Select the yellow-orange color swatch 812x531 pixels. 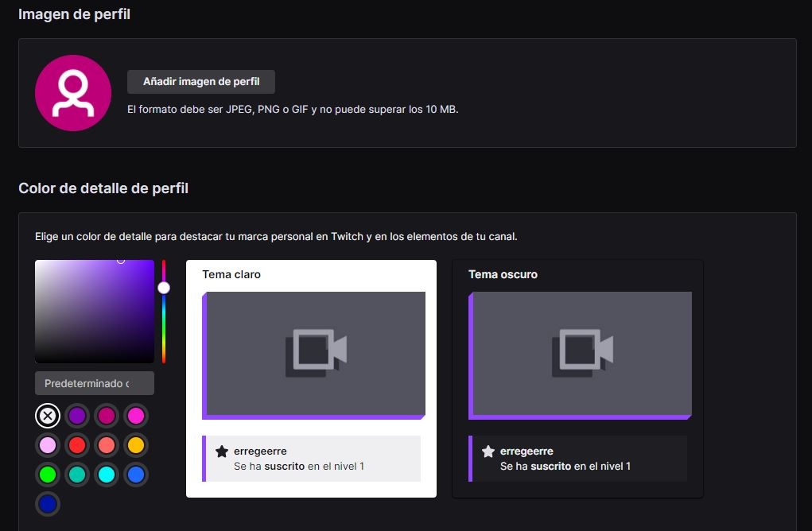(x=136, y=444)
